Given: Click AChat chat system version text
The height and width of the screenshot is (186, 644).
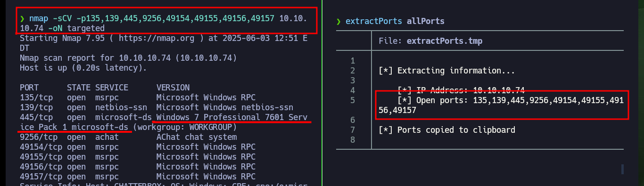Looking at the screenshot, I should [197, 137].
